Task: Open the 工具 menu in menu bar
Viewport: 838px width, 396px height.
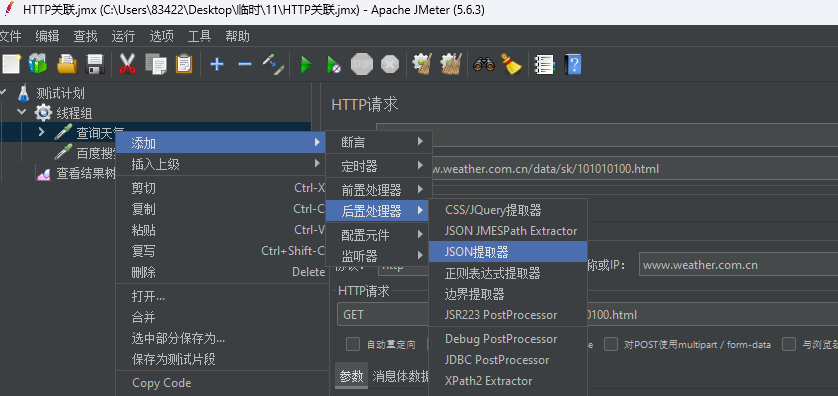Action: pyautogui.click(x=199, y=36)
